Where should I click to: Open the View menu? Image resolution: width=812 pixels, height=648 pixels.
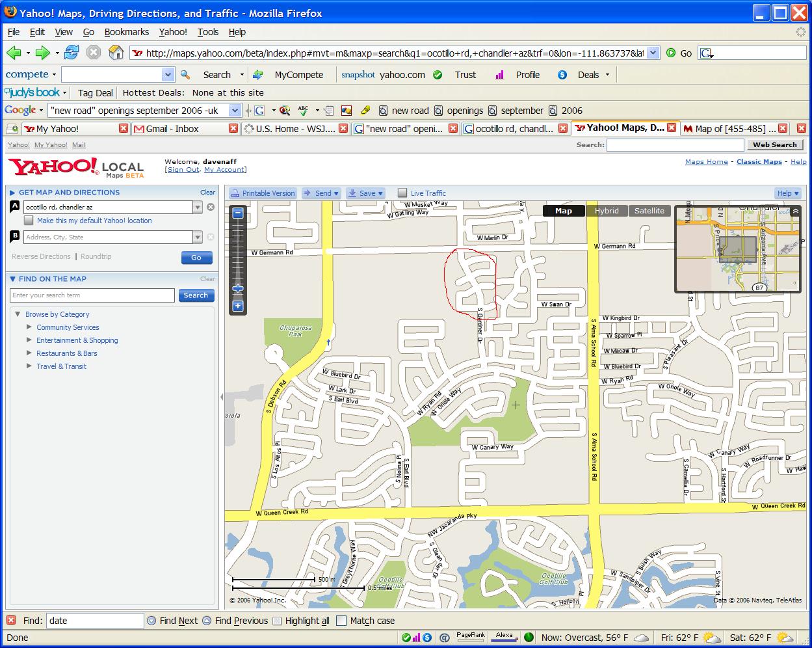tap(64, 32)
